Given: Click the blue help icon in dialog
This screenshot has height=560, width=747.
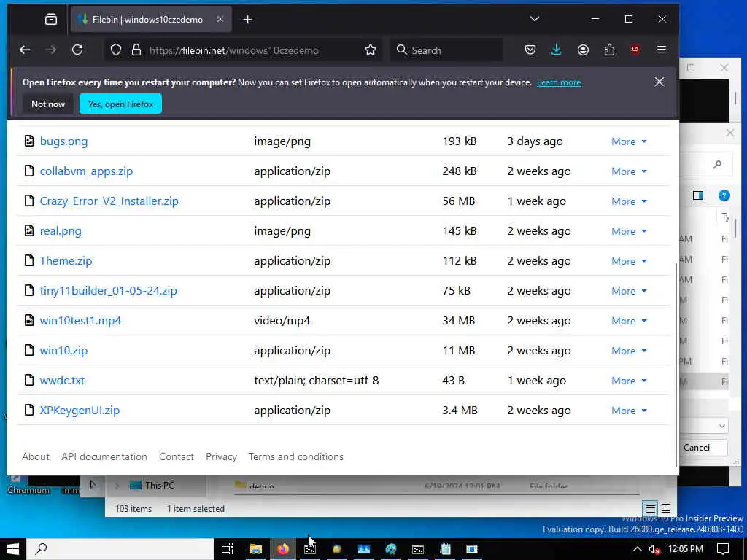Looking at the screenshot, I should pyautogui.click(x=724, y=195).
